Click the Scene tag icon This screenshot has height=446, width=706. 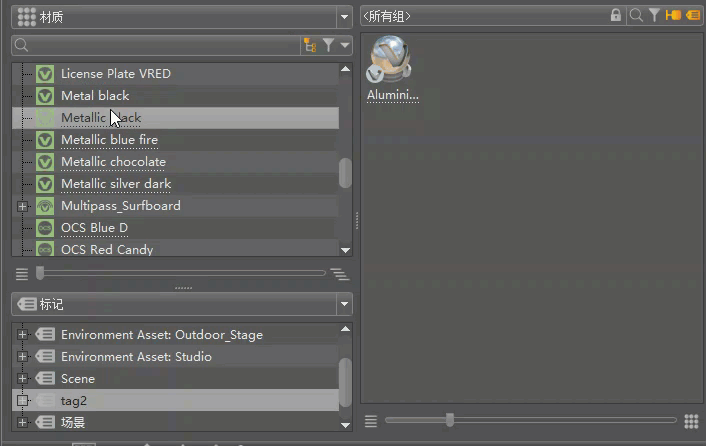45,378
